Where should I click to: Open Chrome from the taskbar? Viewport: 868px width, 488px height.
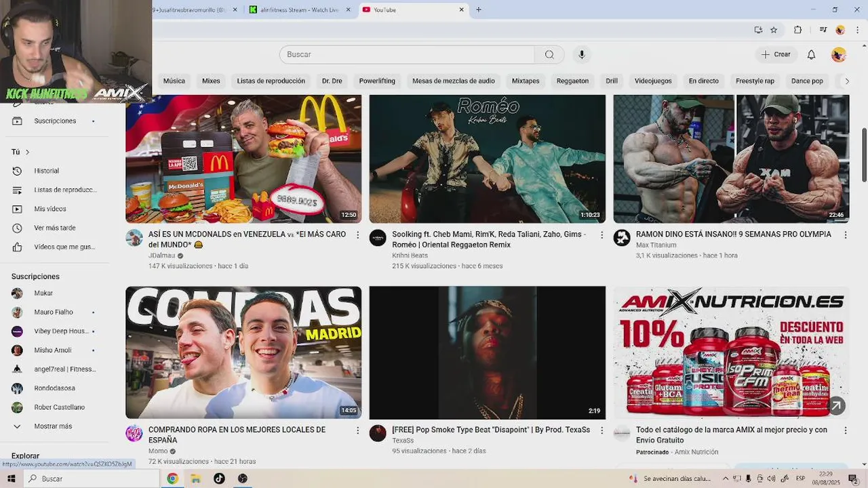[172, 479]
